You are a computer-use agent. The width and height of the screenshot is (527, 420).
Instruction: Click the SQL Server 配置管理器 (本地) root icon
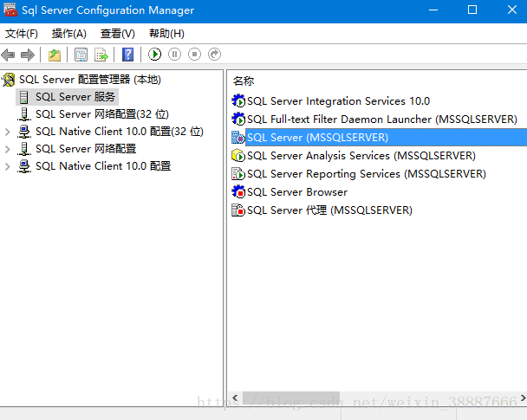(x=9, y=80)
